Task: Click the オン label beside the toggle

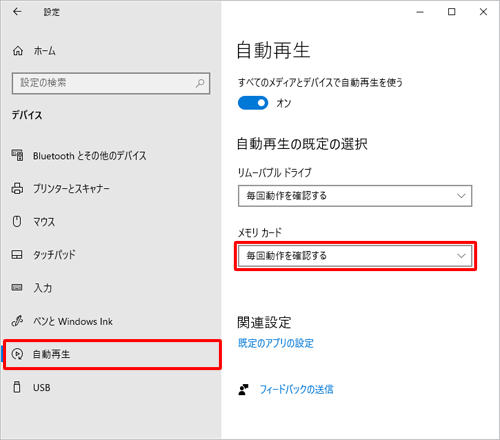Action: pyautogui.click(x=284, y=103)
